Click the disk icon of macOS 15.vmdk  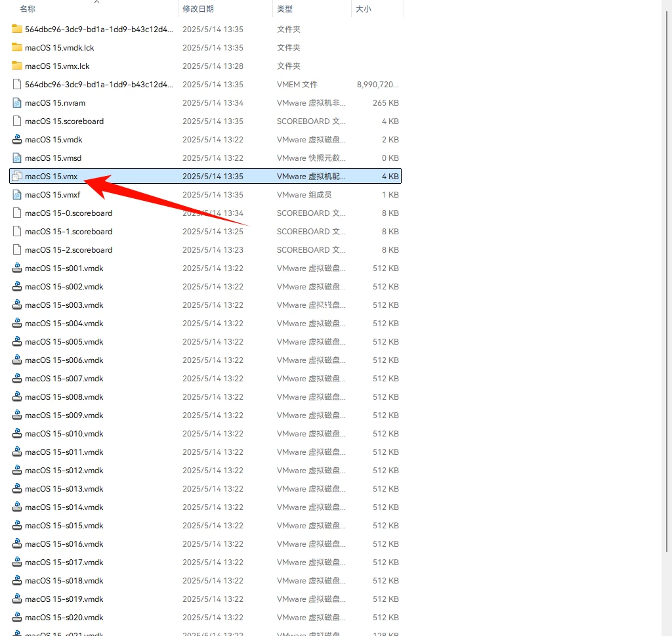tap(16, 140)
